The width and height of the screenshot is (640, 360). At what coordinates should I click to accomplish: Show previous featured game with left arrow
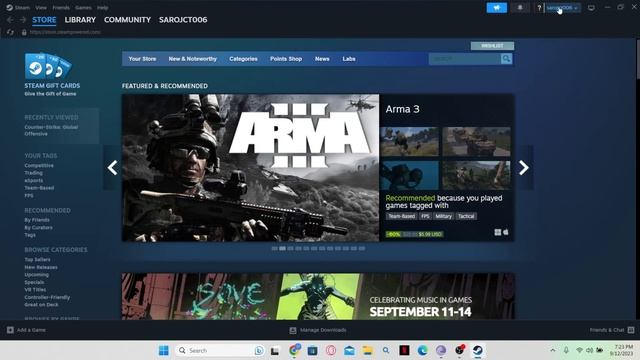(x=112, y=167)
